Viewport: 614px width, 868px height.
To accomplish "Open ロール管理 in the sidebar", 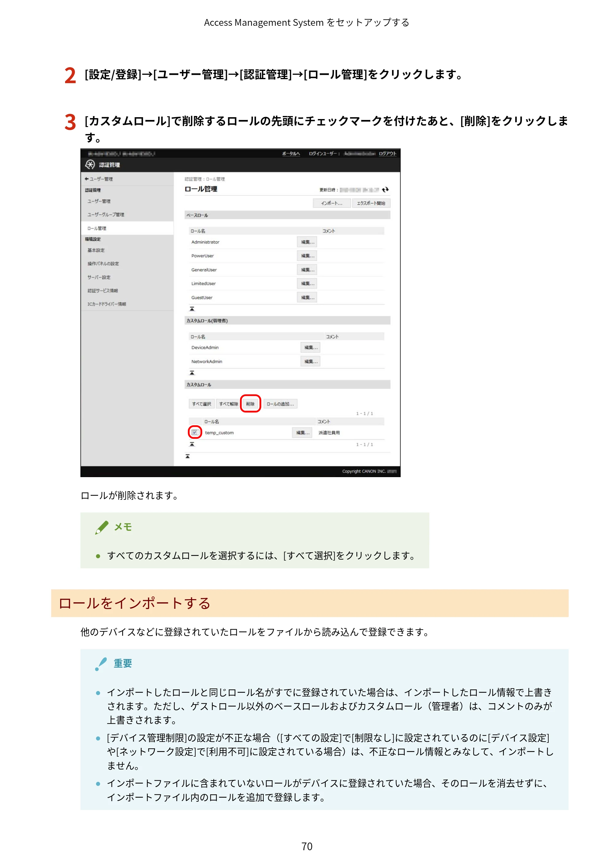I will point(127,228).
